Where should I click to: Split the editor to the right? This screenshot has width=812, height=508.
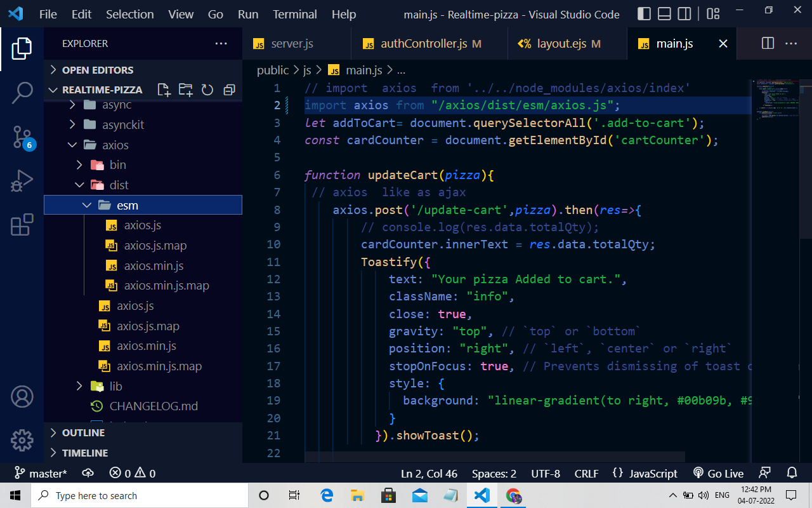[x=768, y=44]
